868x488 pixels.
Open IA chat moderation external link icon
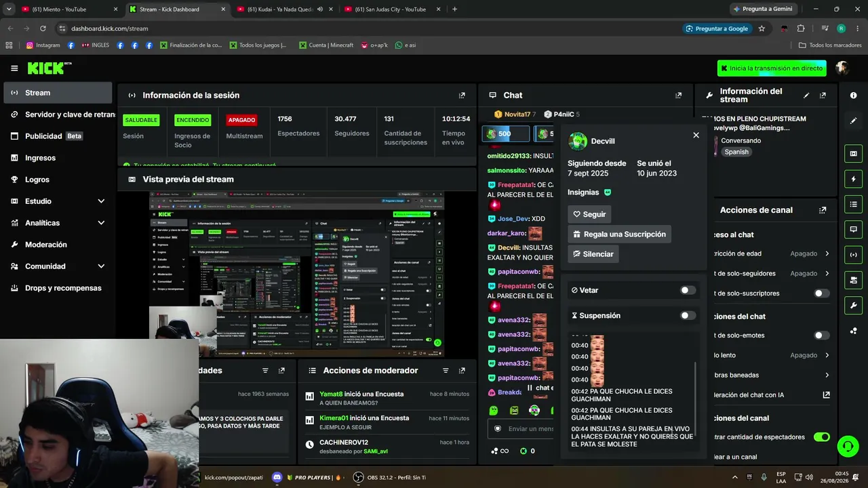tap(826, 394)
